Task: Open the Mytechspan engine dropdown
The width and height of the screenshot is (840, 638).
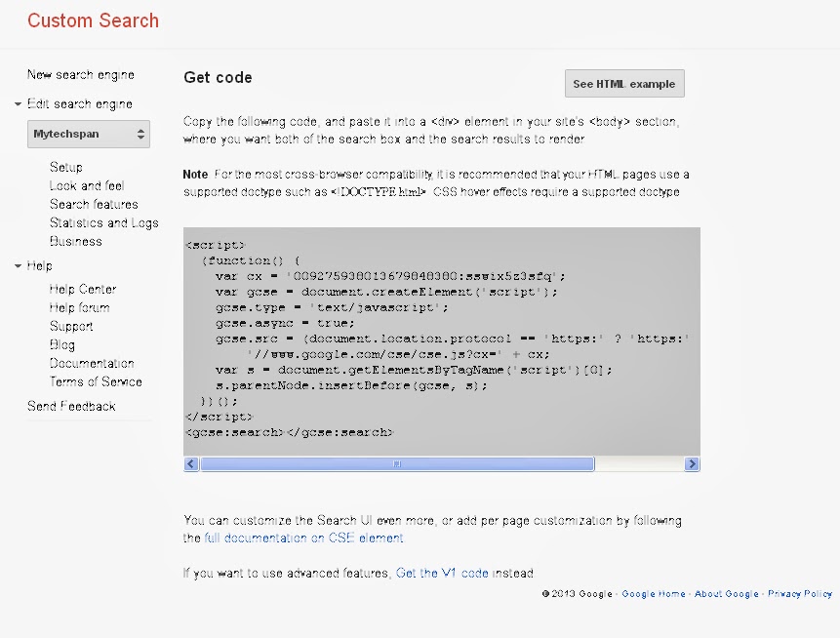Action: [89, 134]
